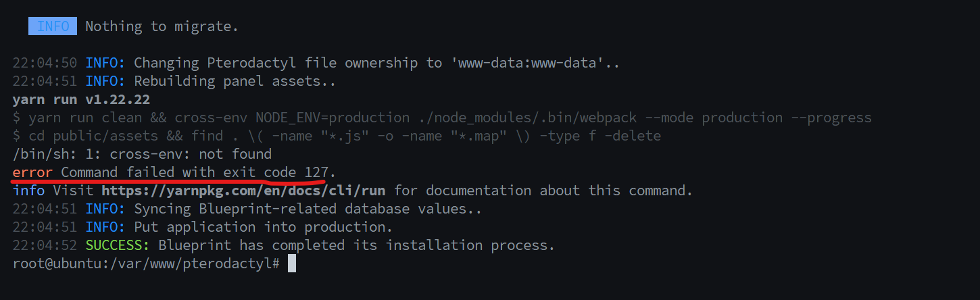Click the "Blueprint has completed its installation process." text

356,245
